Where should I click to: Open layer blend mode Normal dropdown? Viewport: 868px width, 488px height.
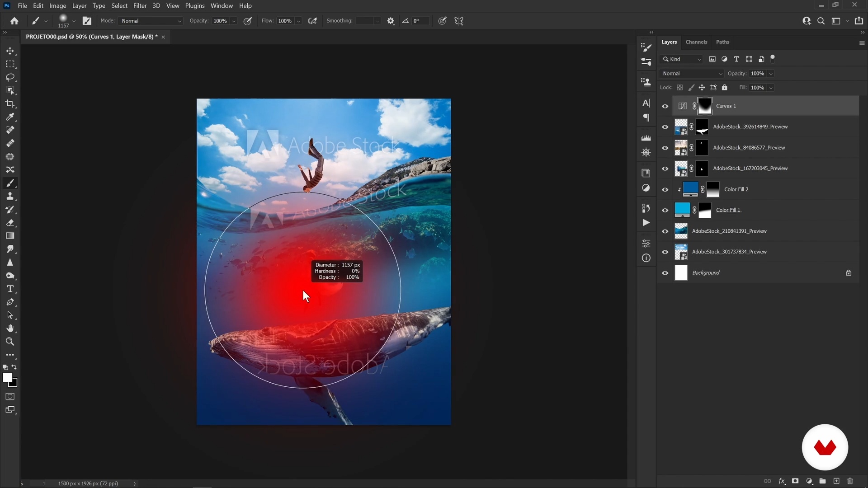pyautogui.click(x=692, y=74)
